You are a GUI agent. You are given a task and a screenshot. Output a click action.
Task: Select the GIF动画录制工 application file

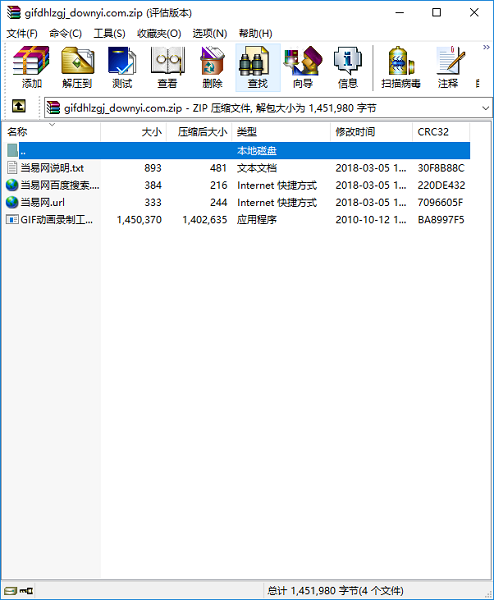[x=56, y=220]
